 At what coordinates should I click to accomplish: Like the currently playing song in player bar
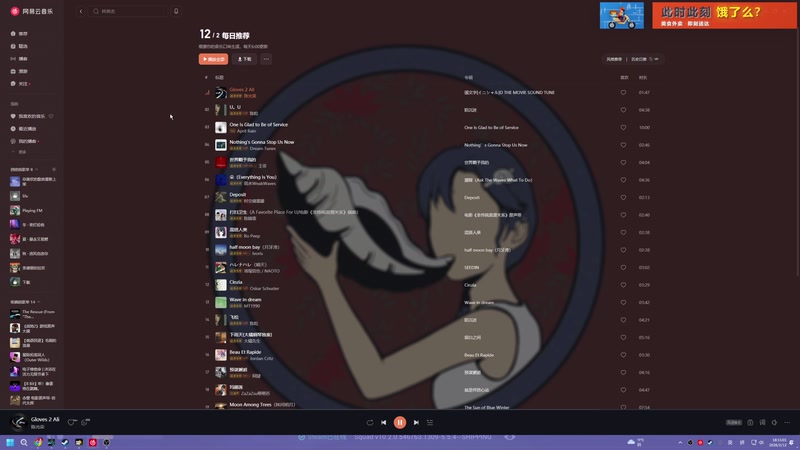72,421
